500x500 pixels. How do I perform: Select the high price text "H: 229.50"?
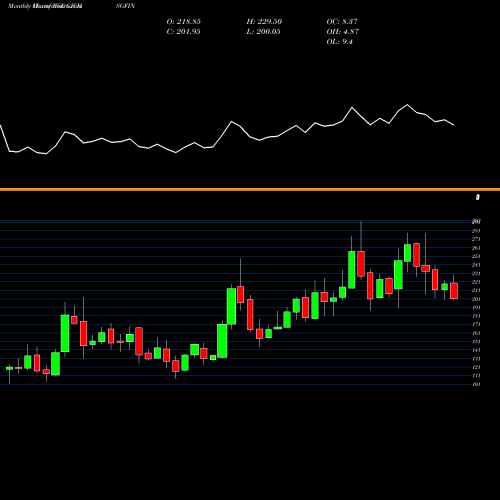tap(264, 22)
